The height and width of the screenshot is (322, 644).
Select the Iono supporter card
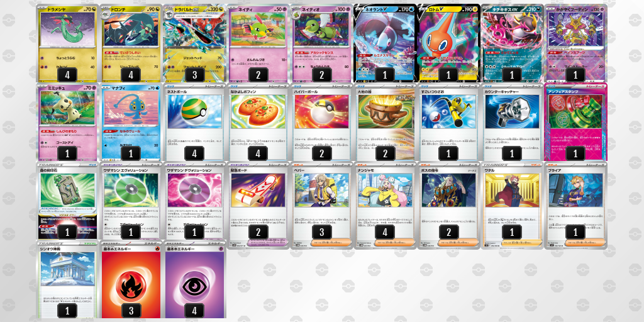(385, 206)
